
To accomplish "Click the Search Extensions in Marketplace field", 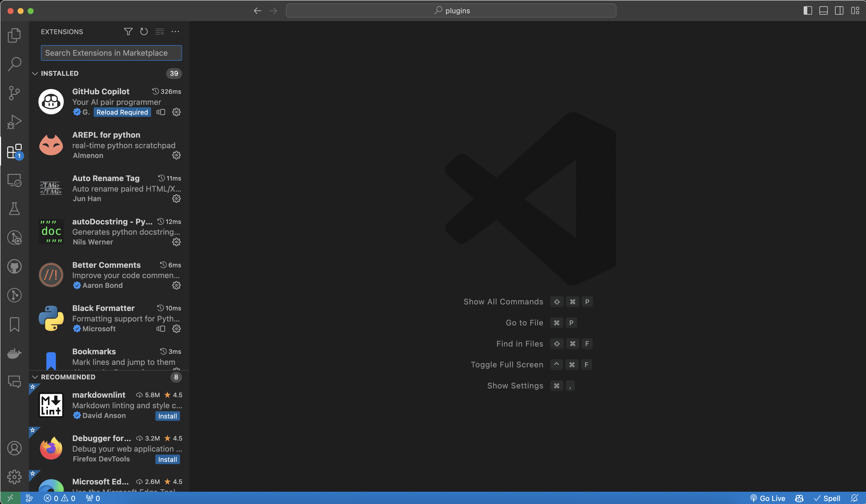I will [x=111, y=53].
